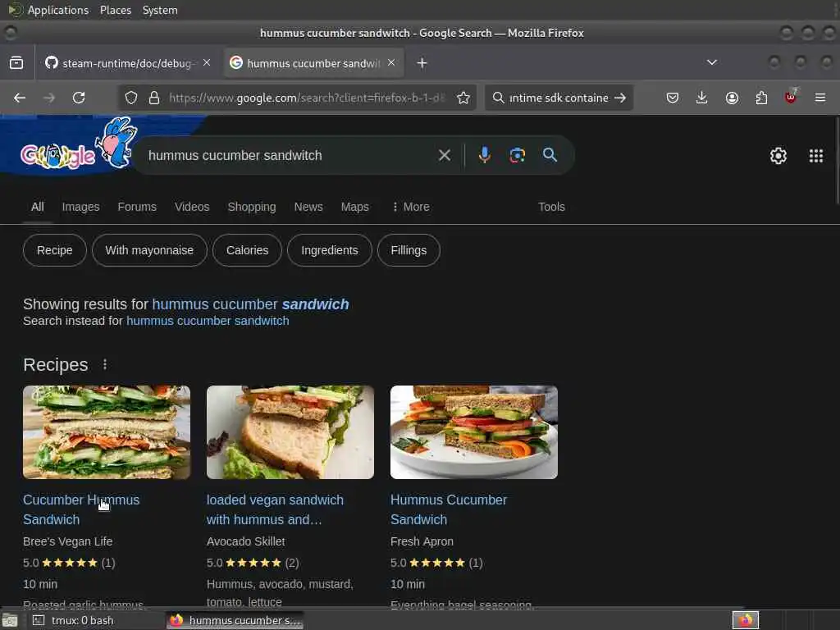Close the hummus cucumber sandwich tab
Screen dimensions: 840x630
click(x=391, y=62)
